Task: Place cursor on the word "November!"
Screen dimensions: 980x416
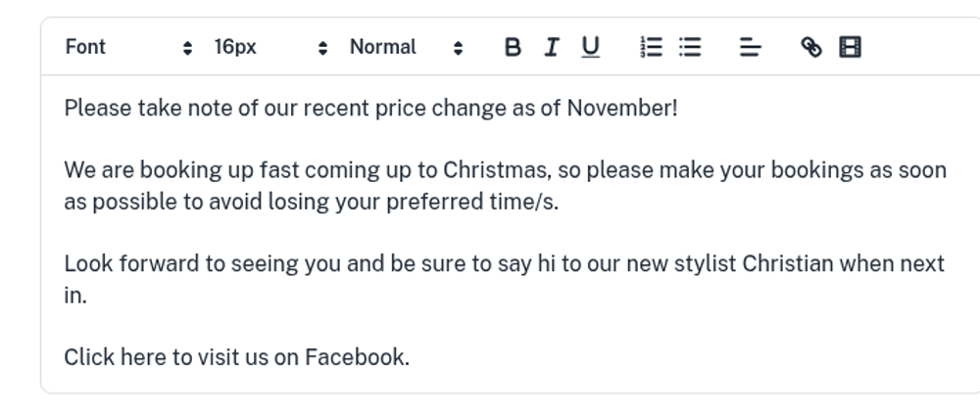Action: point(622,108)
